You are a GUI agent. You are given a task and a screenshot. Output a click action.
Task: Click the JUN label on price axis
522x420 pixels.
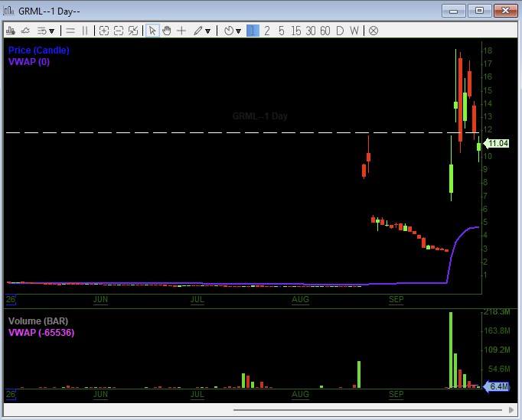[x=100, y=299]
